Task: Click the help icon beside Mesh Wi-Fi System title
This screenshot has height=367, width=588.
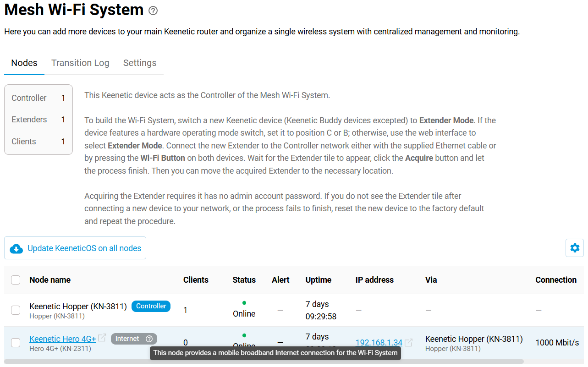Action: [x=153, y=11]
